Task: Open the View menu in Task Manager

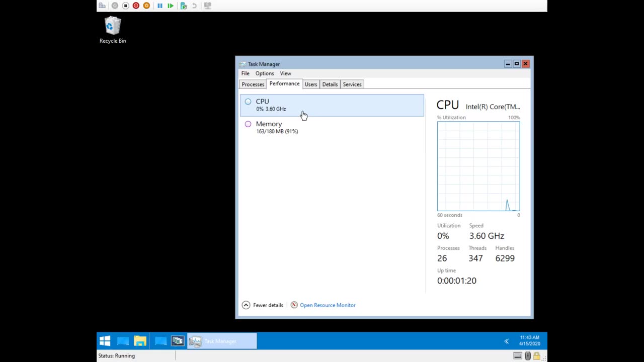Action: click(285, 73)
